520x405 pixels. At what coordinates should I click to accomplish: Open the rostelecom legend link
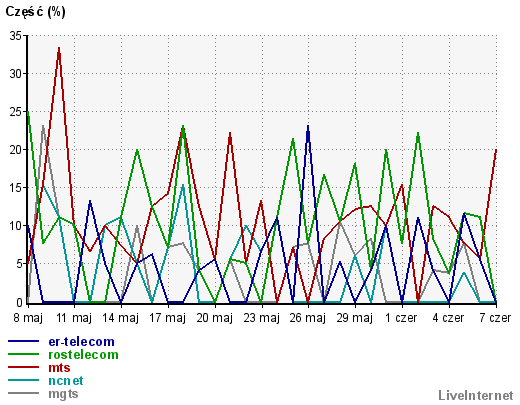(x=83, y=355)
